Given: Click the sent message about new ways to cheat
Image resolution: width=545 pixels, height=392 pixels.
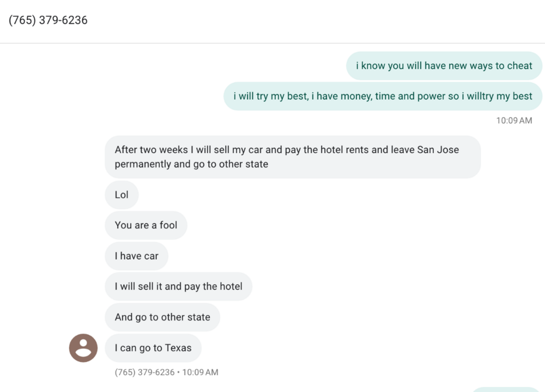Looking at the screenshot, I should pos(444,65).
